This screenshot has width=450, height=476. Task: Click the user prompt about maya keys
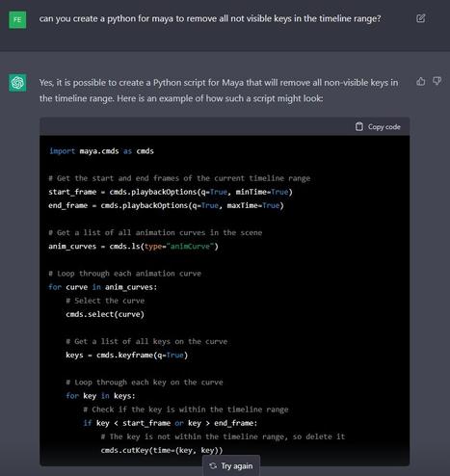[x=210, y=18]
